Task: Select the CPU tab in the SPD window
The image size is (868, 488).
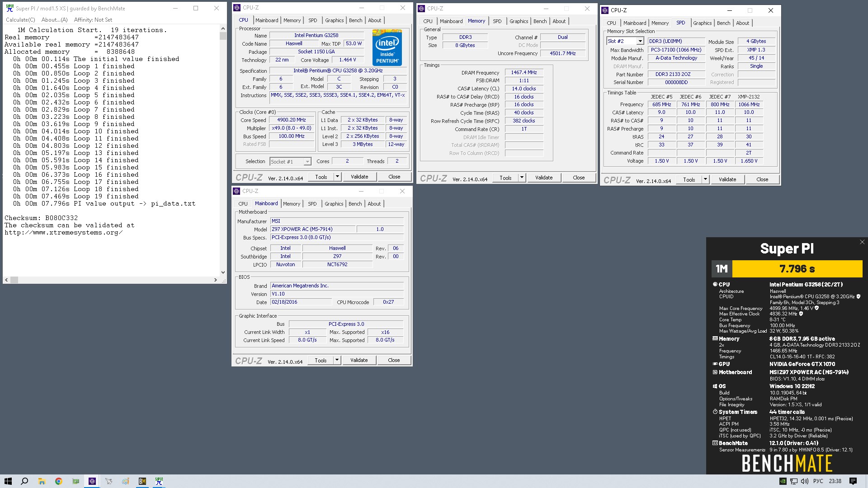Action: pyautogui.click(x=611, y=23)
